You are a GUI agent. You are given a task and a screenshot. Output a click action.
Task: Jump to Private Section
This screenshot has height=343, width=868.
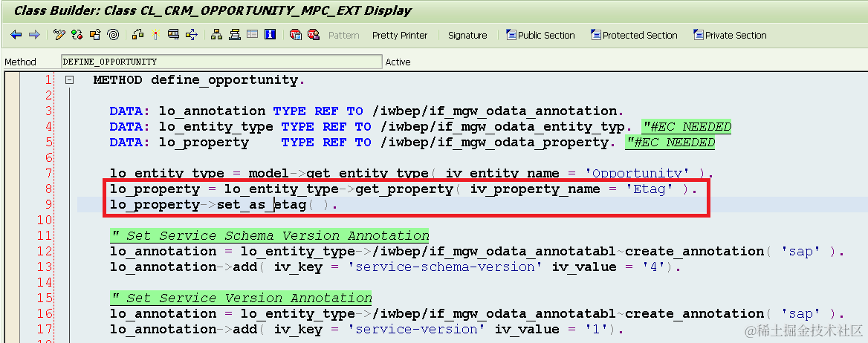(x=731, y=35)
